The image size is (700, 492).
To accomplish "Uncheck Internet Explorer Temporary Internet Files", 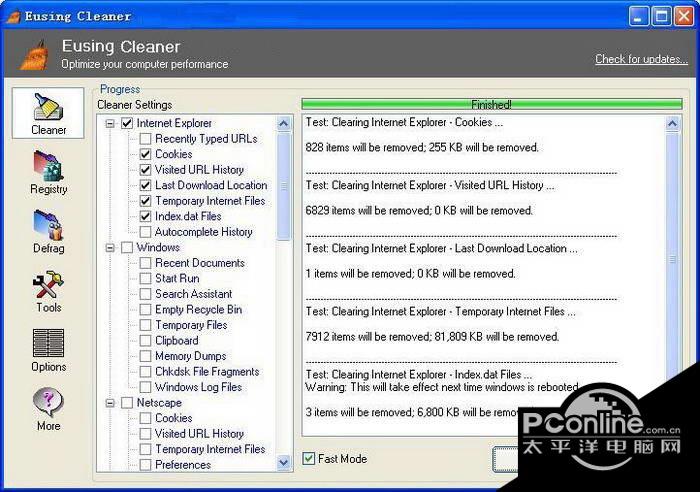I will click(146, 201).
